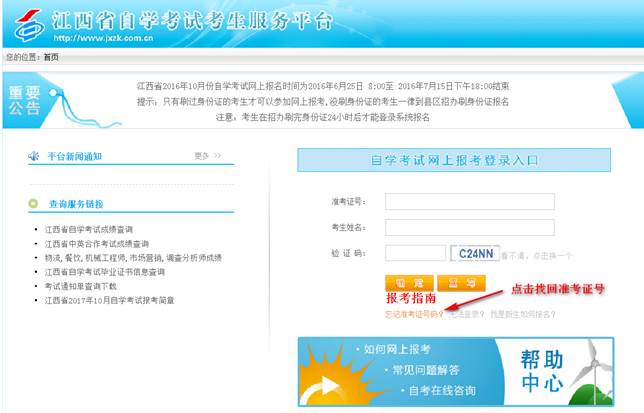Expand news list via 更多 >> link
This screenshot has width=644, height=413.
tap(207, 156)
